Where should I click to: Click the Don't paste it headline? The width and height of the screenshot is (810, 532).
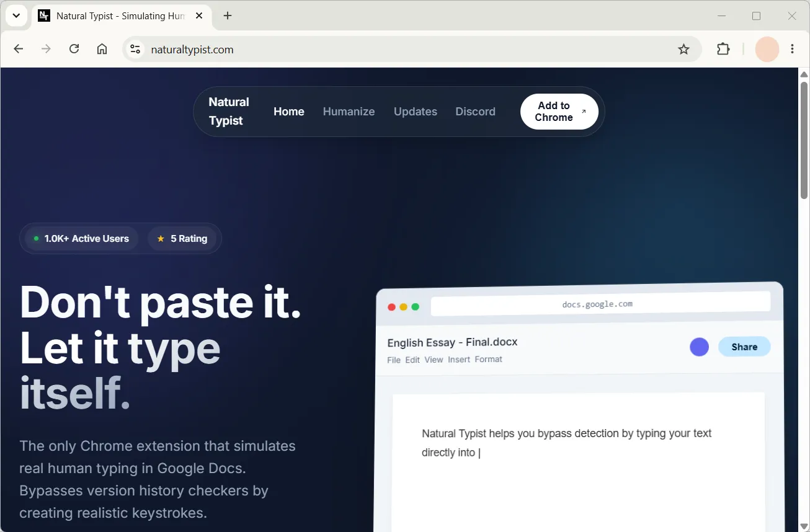[x=161, y=303]
